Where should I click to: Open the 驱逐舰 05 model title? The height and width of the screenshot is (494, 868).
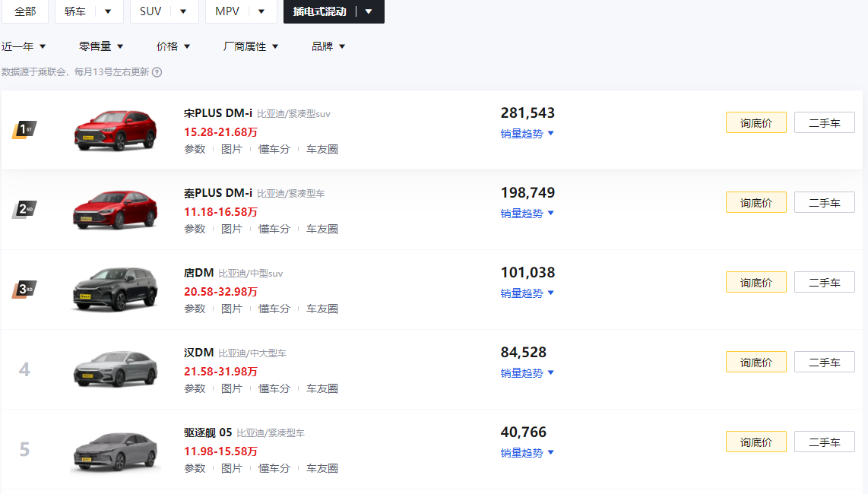208,432
